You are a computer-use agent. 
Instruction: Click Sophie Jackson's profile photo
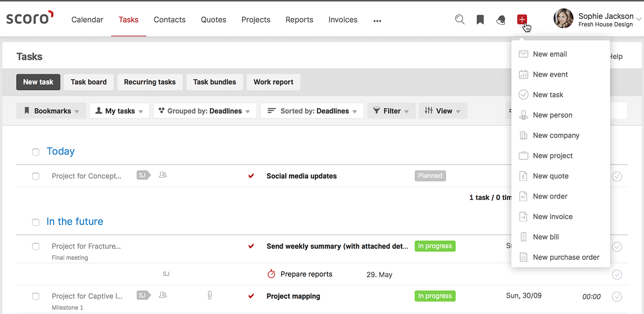pos(563,18)
